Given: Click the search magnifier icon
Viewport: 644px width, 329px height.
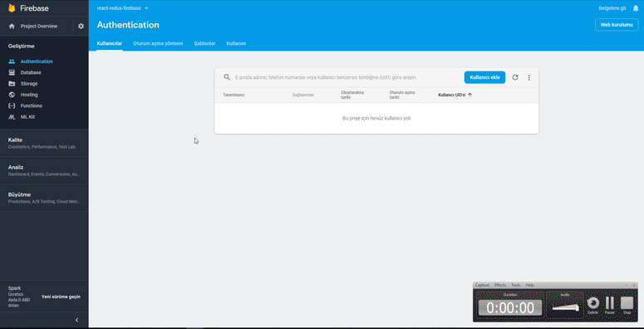Looking at the screenshot, I should click(227, 77).
